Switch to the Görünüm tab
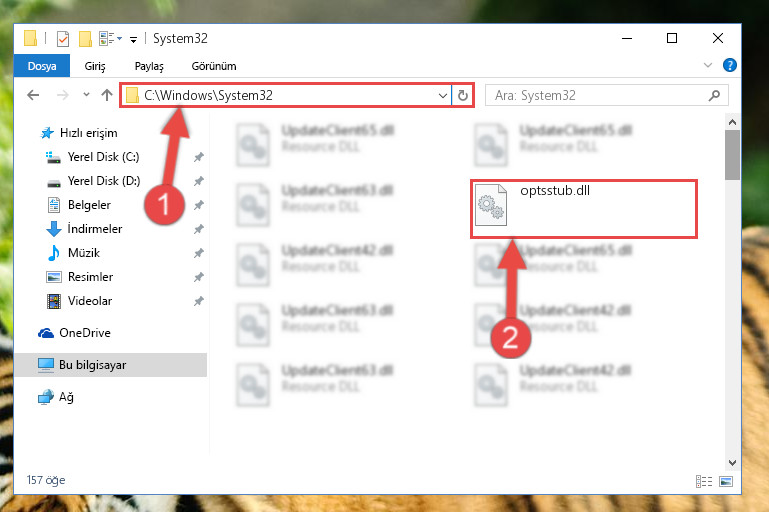 (214, 66)
